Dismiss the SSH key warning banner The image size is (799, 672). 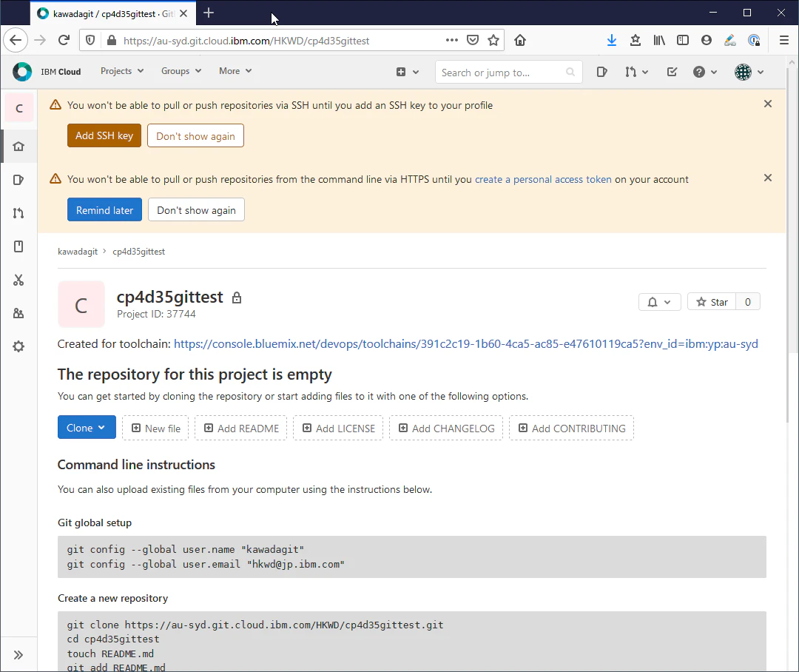tap(768, 104)
